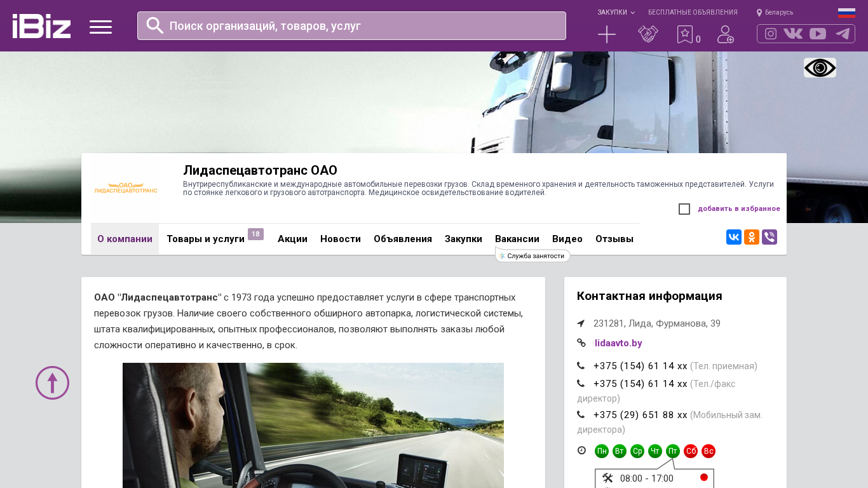Click the Контактная информация heading
The image size is (868, 488).
[649, 296]
